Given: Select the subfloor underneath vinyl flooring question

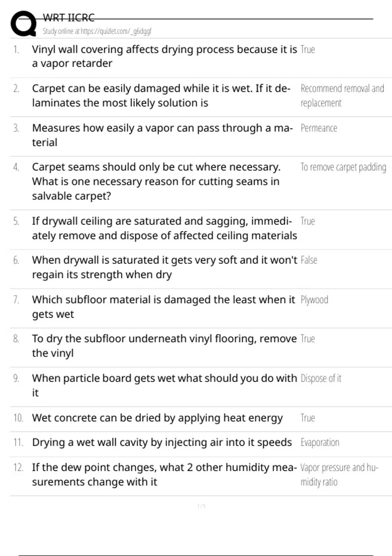Looking at the screenshot, I should click(164, 346).
